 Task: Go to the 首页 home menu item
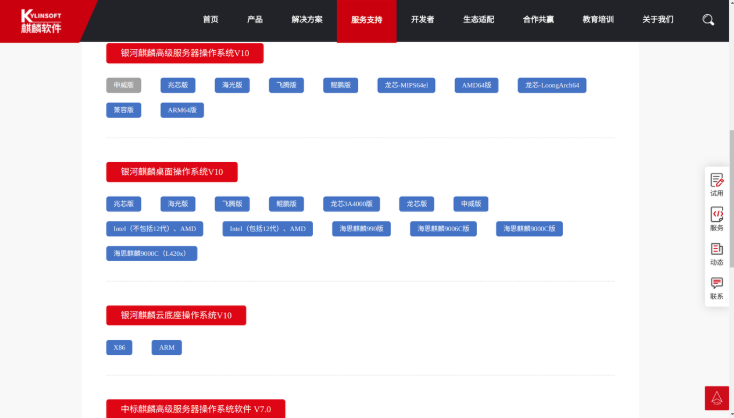point(210,20)
